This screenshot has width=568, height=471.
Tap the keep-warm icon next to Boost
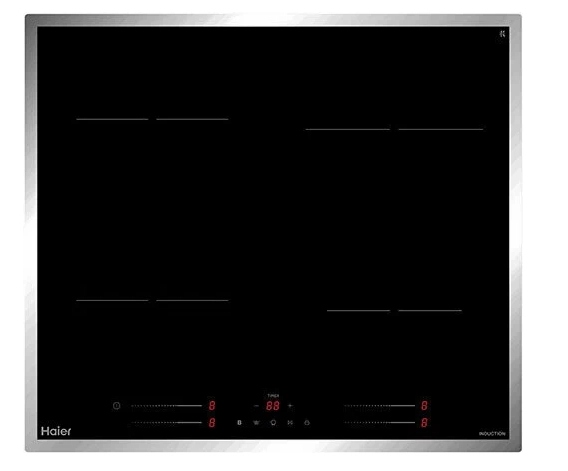256,423
